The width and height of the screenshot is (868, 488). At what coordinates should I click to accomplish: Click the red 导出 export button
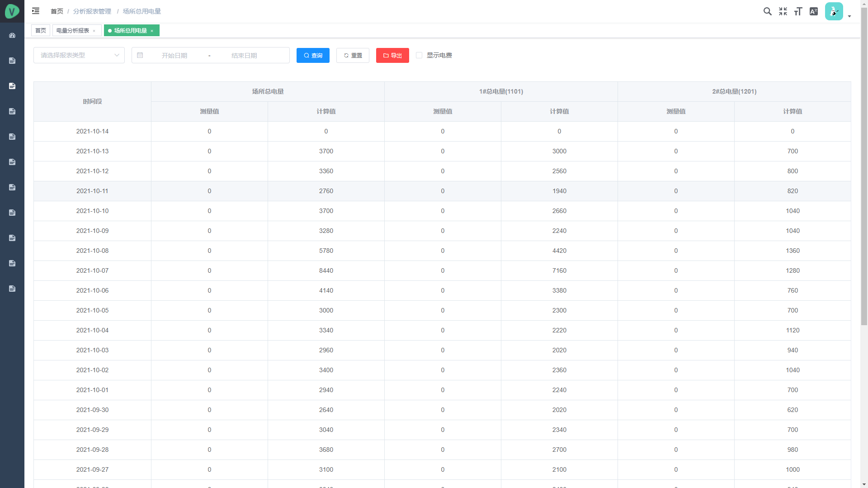coord(392,55)
